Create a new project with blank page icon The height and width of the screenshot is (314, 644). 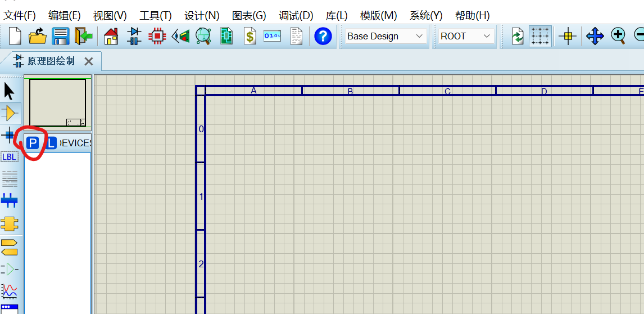[15, 36]
